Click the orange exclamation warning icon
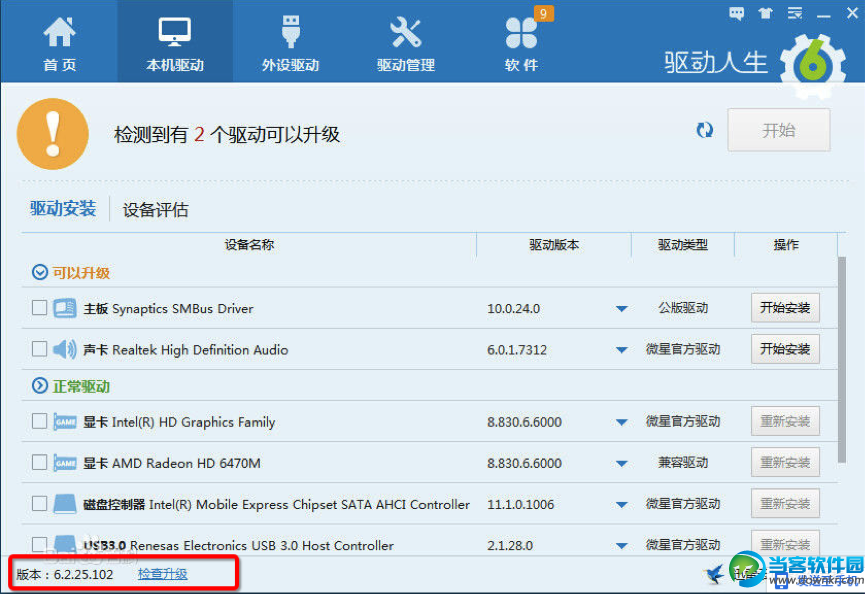This screenshot has width=865, height=594. pos(53,134)
